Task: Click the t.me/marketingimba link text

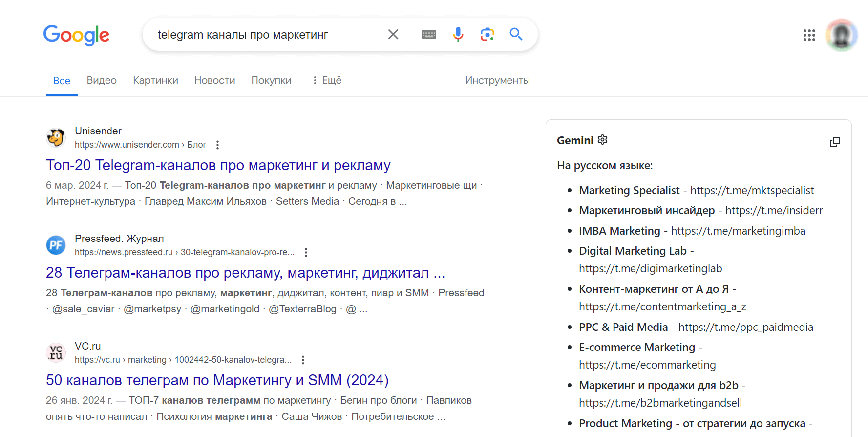Action: click(738, 231)
